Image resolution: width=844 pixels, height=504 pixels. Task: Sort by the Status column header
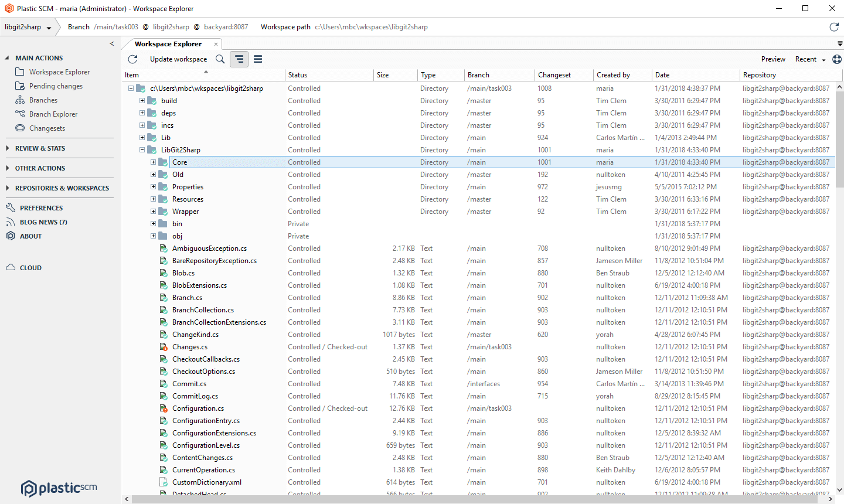[x=329, y=75]
